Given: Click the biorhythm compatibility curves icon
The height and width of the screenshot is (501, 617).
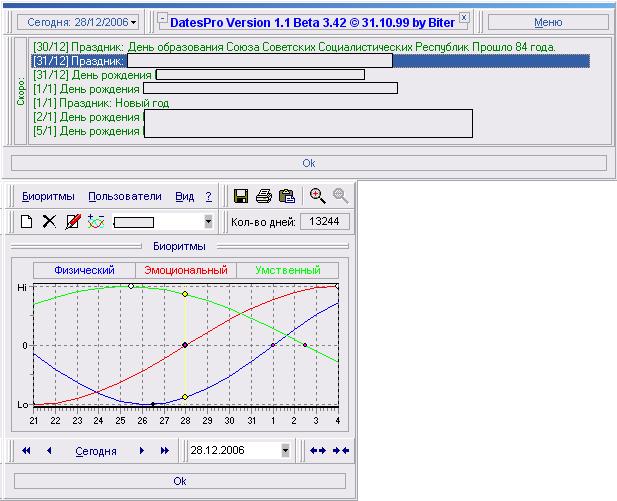Looking at the screenshot, I should point(96,221).
